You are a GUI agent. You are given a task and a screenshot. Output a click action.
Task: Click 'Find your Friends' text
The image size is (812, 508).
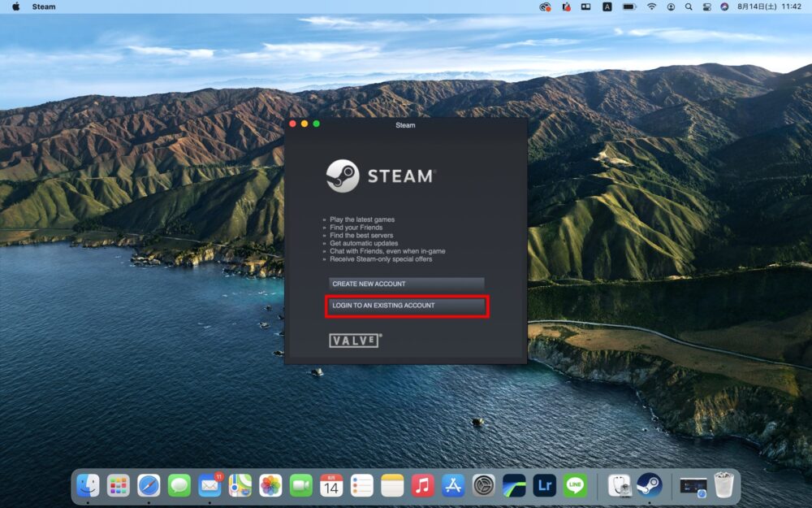point(356,227)
